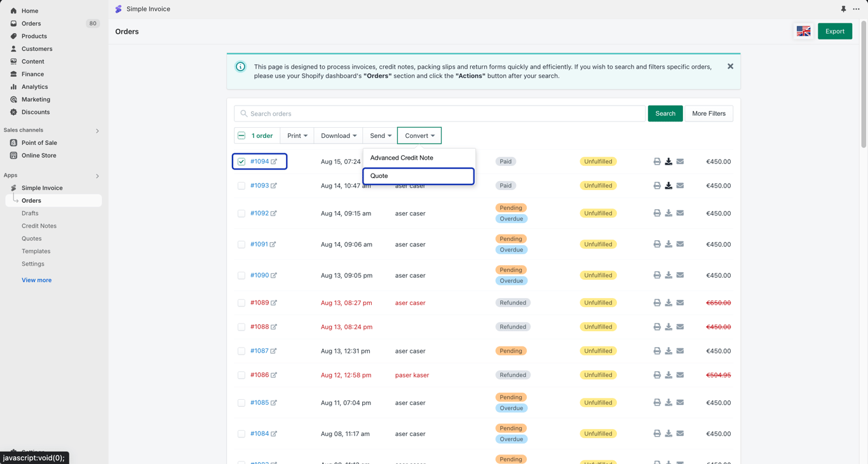Tick the checkbox for order #1090

(241, 275)
